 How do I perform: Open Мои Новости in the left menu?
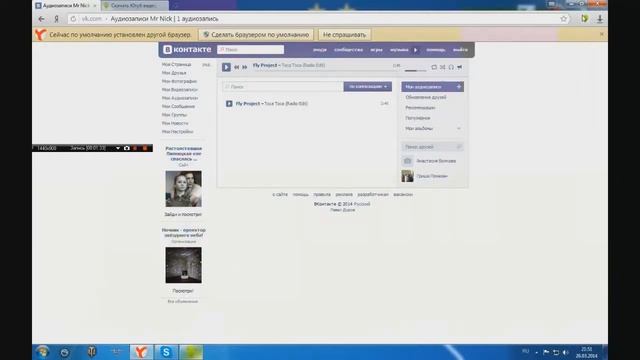[x=175, y=123]
